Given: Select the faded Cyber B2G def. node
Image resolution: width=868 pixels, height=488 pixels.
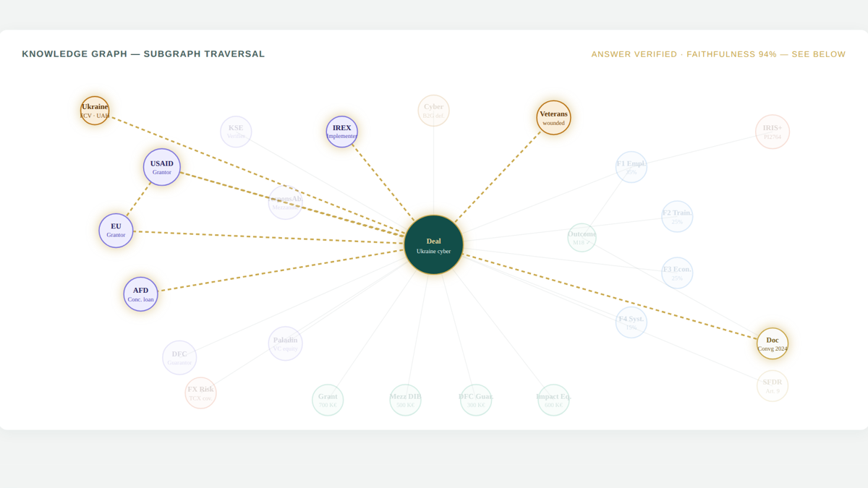Looking at the screenshot, I should 433,111.
